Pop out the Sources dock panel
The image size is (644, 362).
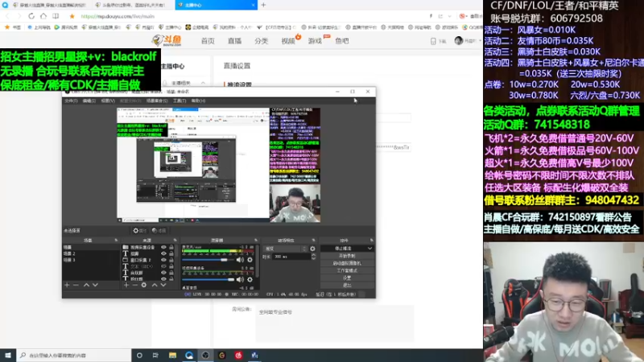point(175,240)
